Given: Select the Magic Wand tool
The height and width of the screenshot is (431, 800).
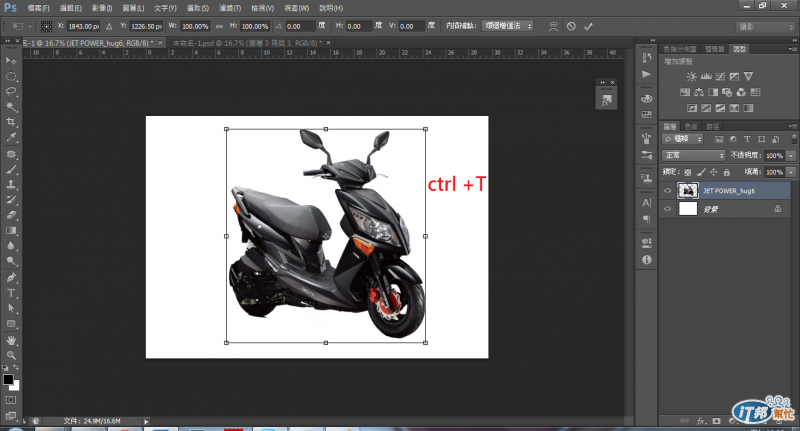Looking at the screenshot, I should [x=11, y=107].
